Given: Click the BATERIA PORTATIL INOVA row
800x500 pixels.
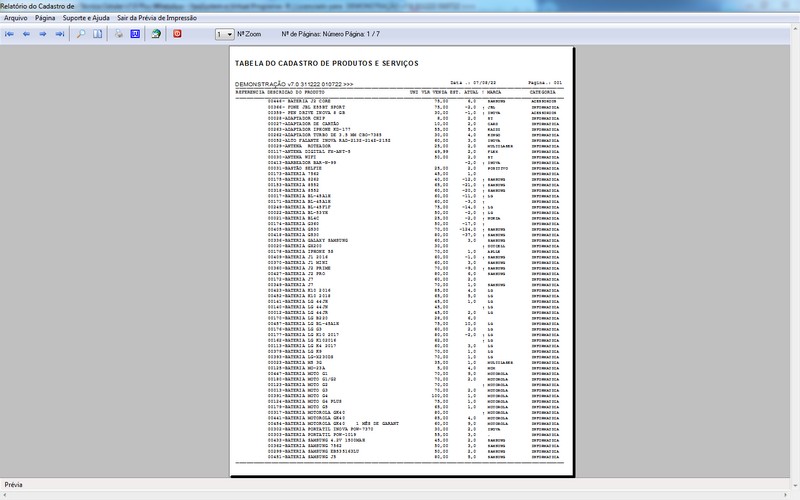Looking at the screenshot, I should click(413, 429).
